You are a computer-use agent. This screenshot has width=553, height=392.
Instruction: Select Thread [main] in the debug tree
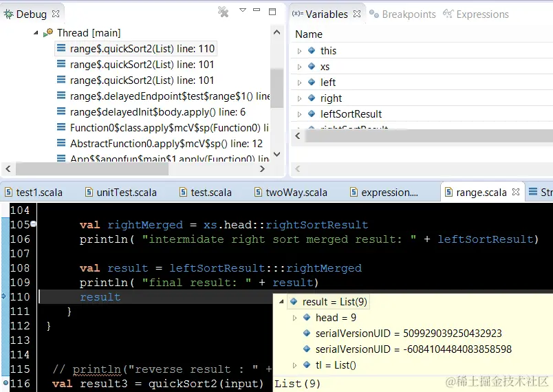point(89,33)
